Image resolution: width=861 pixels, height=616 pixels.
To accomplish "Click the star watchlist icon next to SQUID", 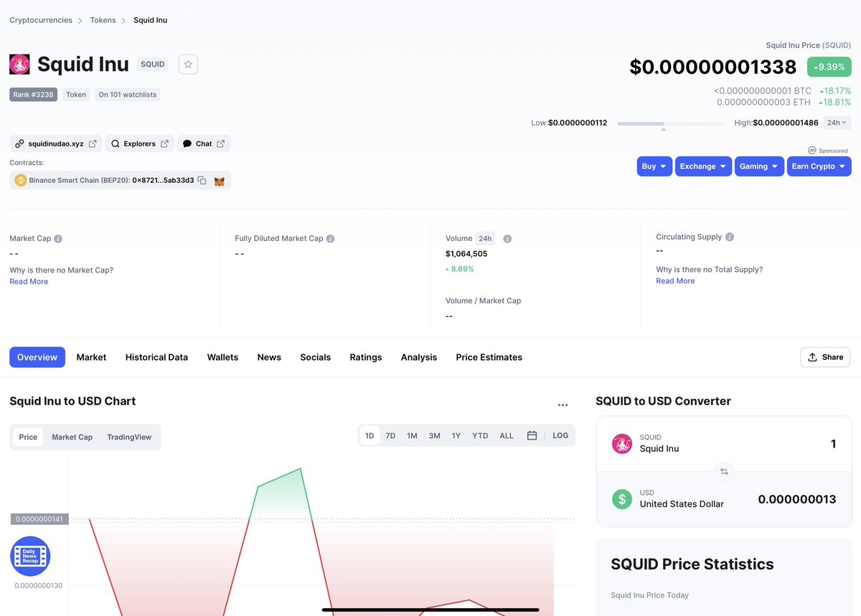I will (188, 64).
